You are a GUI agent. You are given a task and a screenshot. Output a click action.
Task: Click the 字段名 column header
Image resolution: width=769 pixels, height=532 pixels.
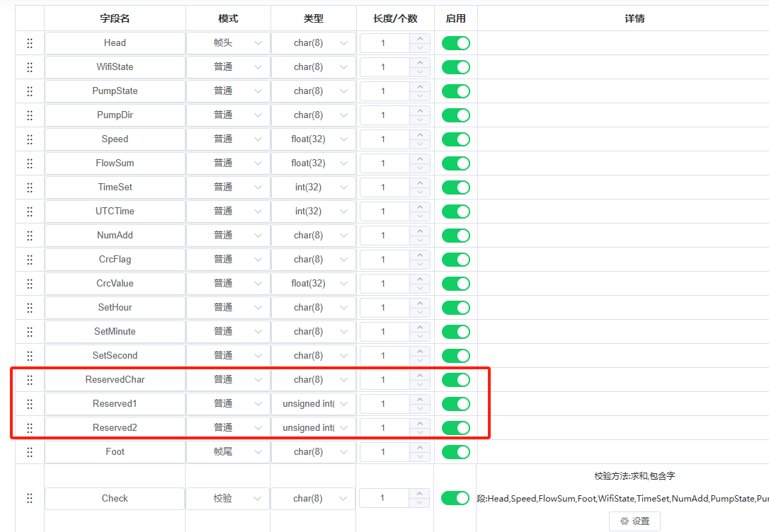[115, 19]
